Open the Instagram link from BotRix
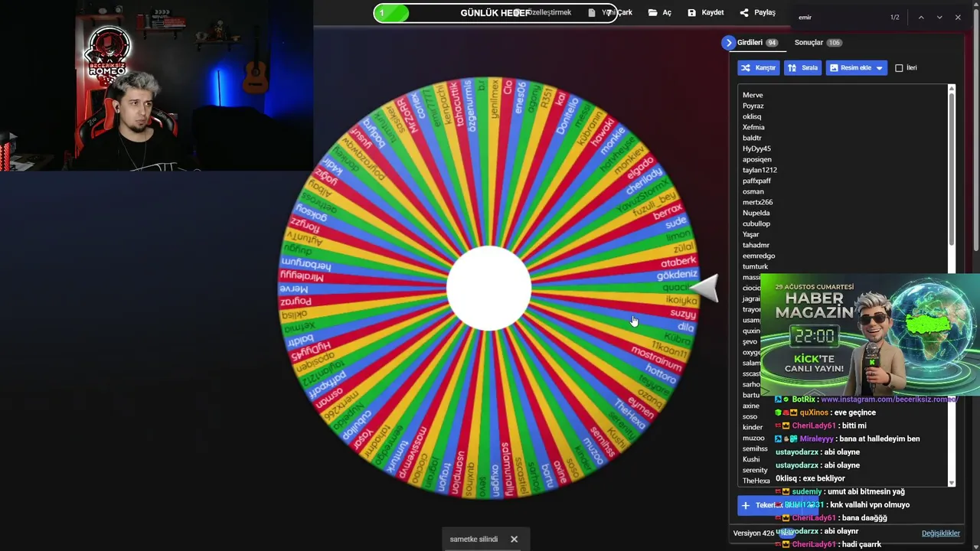Image resolution: width=980 pixels, height=551 pixels. (x=889, y=399)
